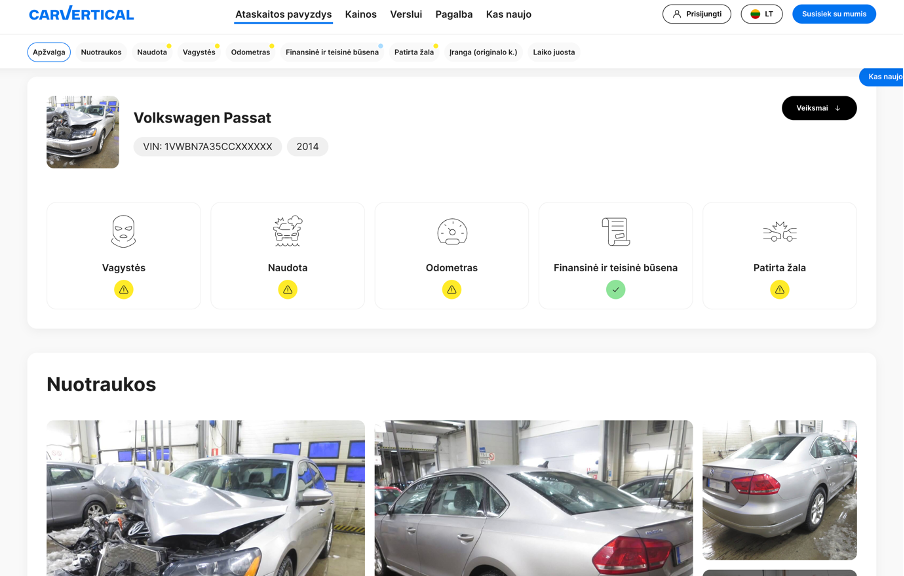Click the 2014 year chip

pos(307,146)
